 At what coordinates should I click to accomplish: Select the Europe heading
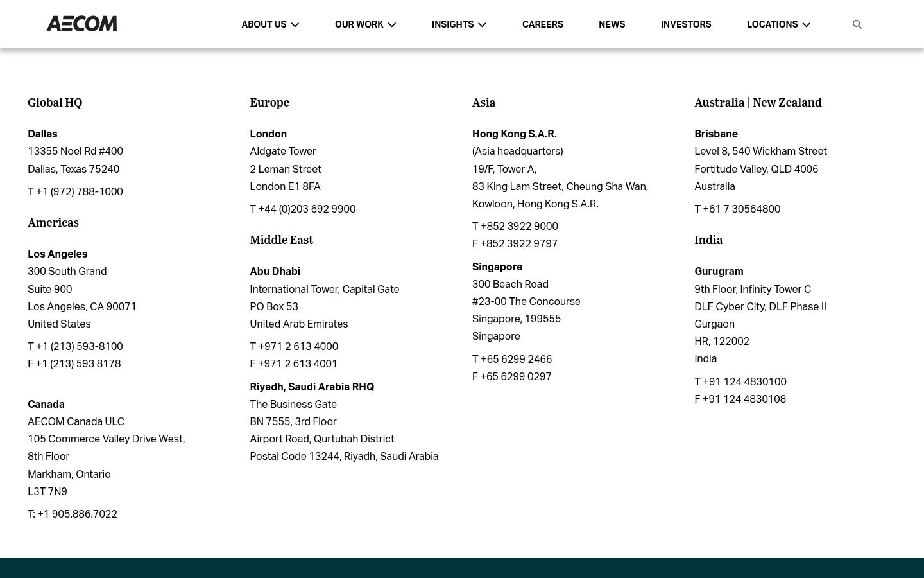269,102
